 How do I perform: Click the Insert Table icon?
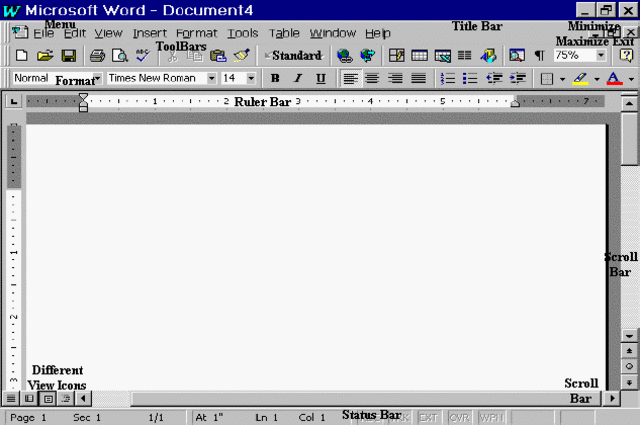(x=419, y=55)
